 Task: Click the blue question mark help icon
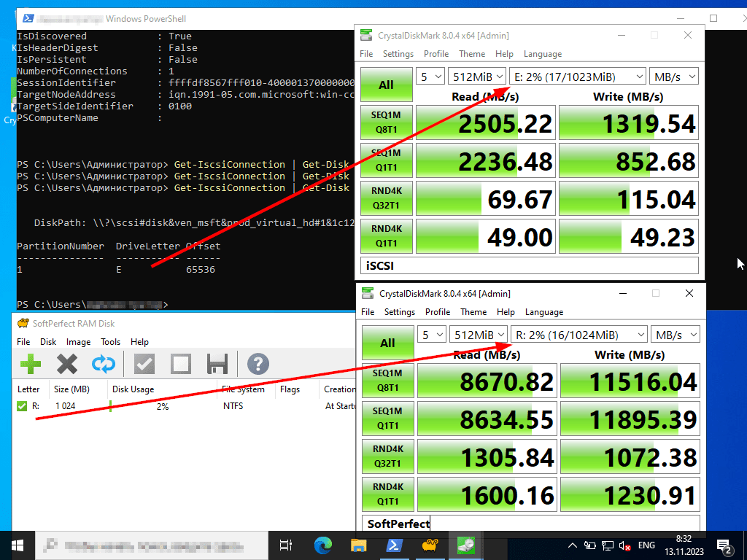coord(258,365)
